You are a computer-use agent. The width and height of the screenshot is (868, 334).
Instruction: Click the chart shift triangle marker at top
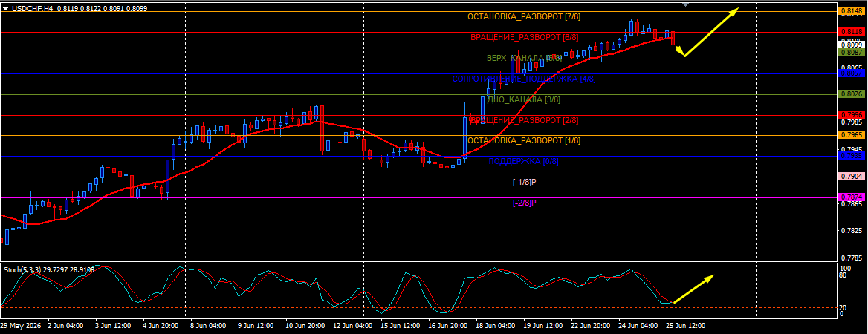[x=687, y=4]
